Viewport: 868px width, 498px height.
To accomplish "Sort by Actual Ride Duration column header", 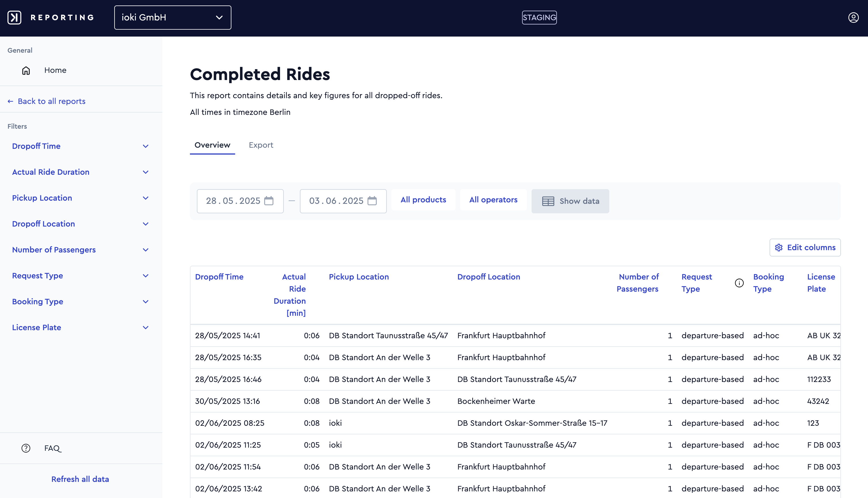I will (x=290, y=295).
